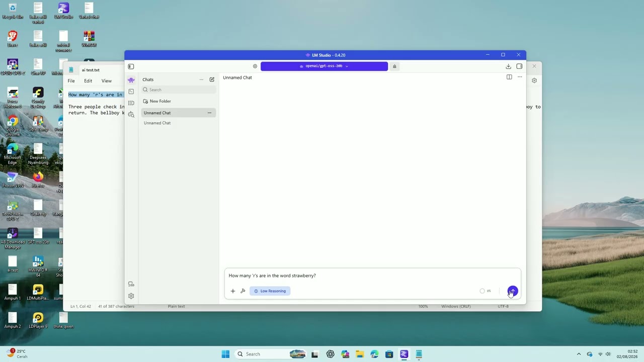Image resolution: width=644 pixels, height=362 pixels.
Task: Open the File menu in Notepad
Action: (71, 81)
